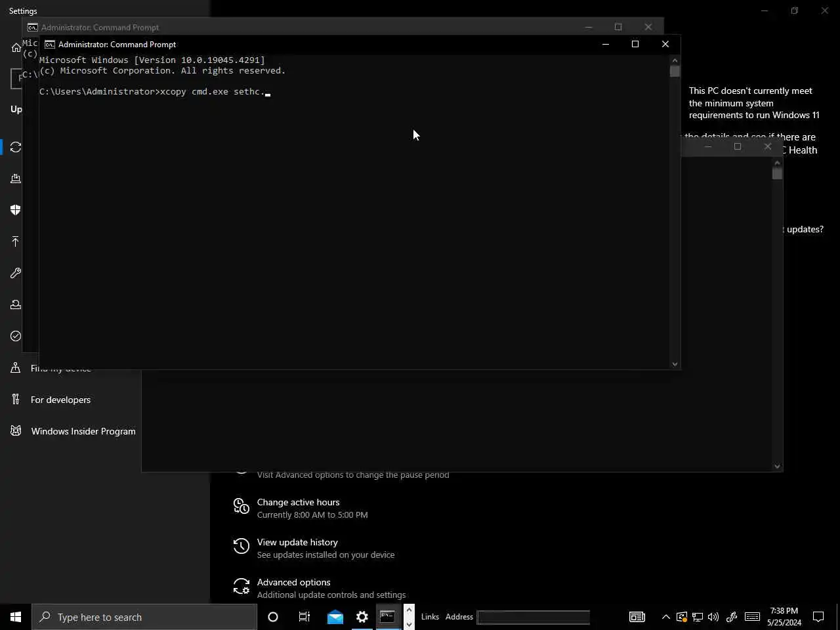Close the third console window behind
This screenshot has width=840, height=630.
[768, 146]
